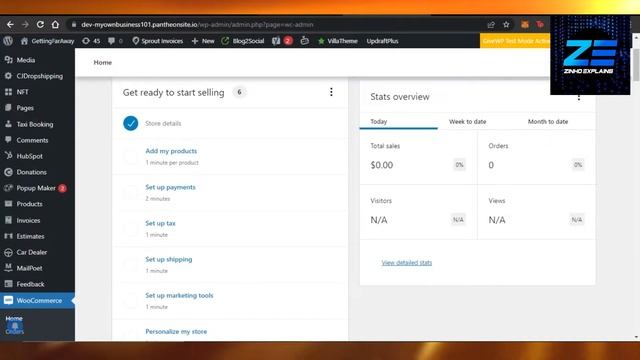This screenshot has height=360, width=640.
Task: Click Home under WooCommerce submenu
Action: point(14,318)
